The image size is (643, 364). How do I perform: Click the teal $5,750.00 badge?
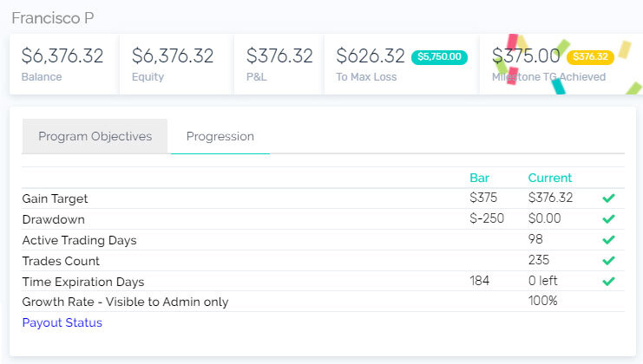pos(440,57)
